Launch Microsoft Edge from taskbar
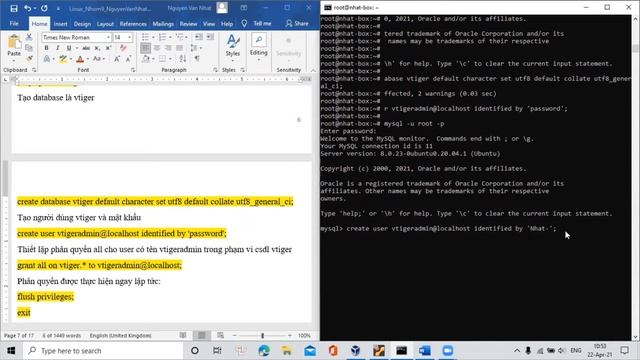This screenshot has width=640, height=360. pyautogui.click(x=264, y=351)
